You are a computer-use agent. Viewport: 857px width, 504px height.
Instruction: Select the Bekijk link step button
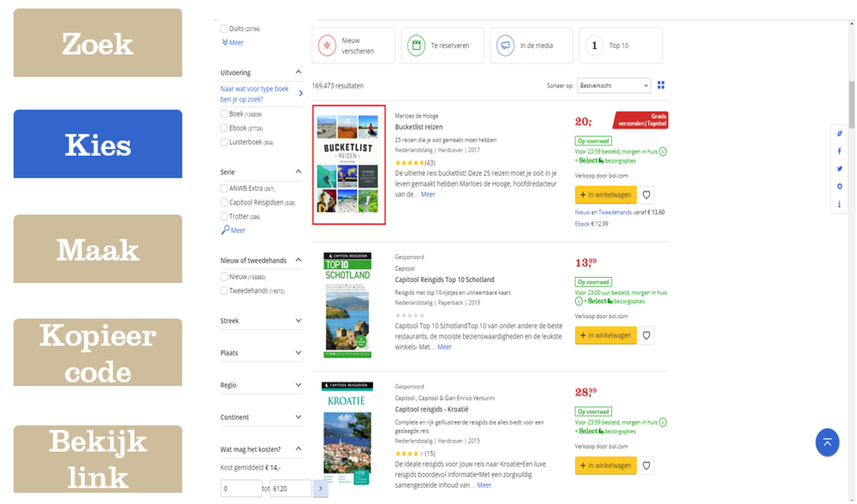click(98, 459)
